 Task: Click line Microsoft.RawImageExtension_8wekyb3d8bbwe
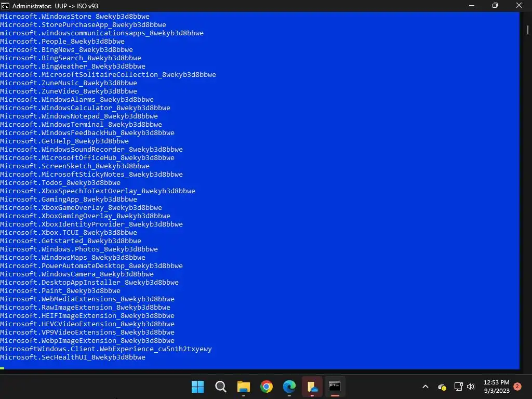(x=85, y=308)
